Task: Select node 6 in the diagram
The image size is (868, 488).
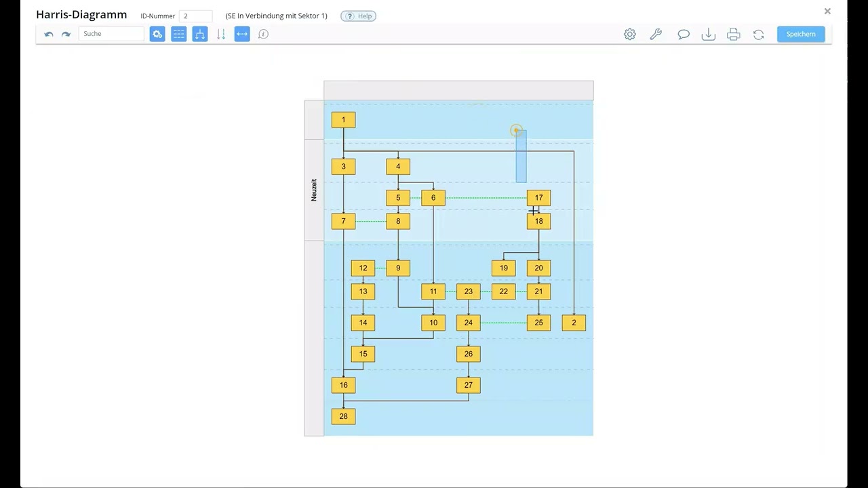Action: pyautogui.click(x=433, y=198)
